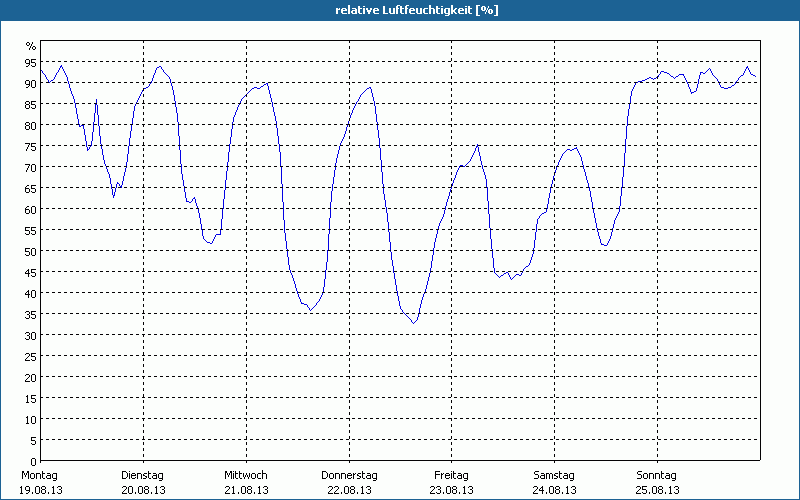Select the 'Sonntag' day label
Image resolution: width=800 pixels, height=500 pixels.
657,476
